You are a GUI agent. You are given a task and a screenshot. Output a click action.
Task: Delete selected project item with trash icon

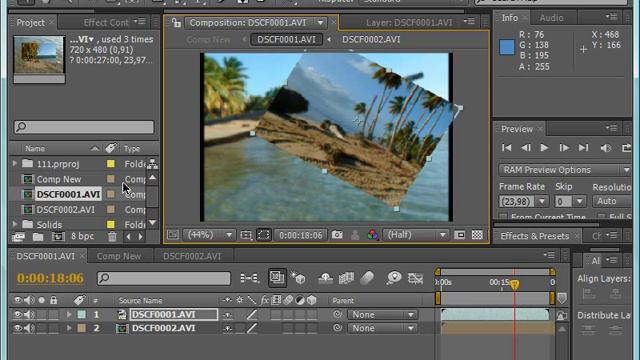click(112, 236)
